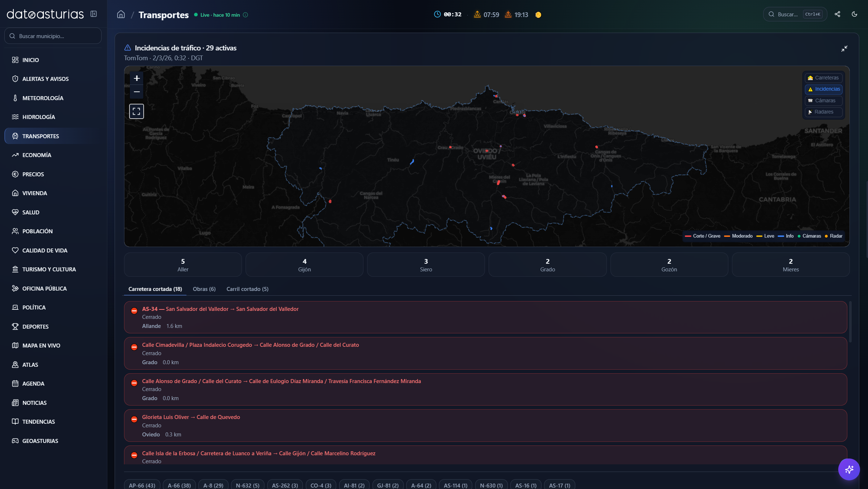
Task: Select the Gijón incident count card
Action: click(x=304, y=265)
